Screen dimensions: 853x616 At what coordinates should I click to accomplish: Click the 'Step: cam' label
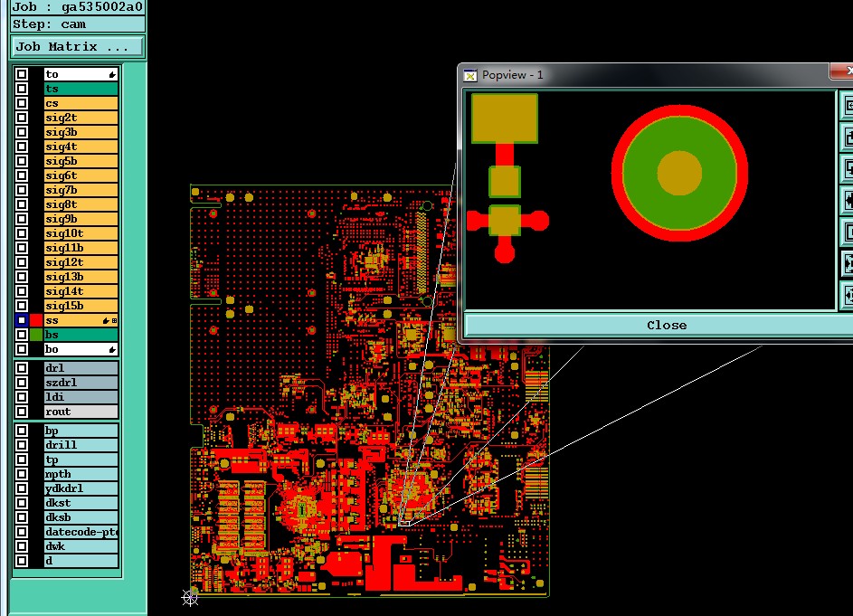78,24
